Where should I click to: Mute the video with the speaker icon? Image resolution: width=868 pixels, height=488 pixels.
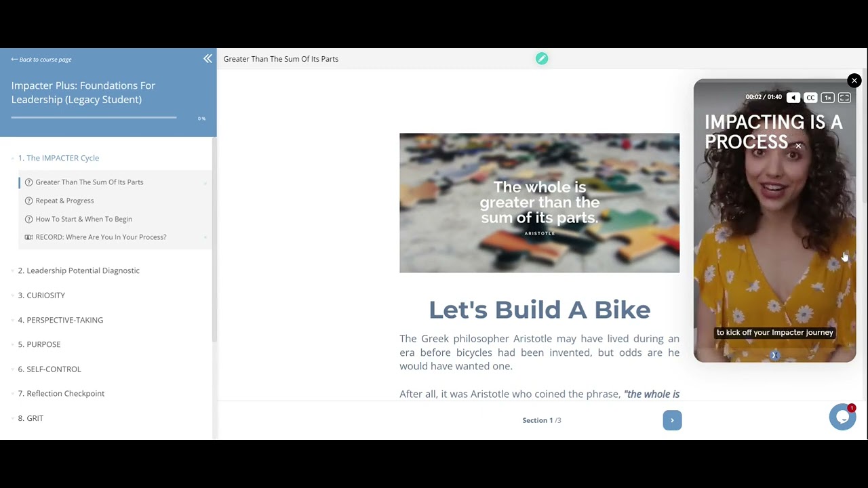click(x=793, y=98)
